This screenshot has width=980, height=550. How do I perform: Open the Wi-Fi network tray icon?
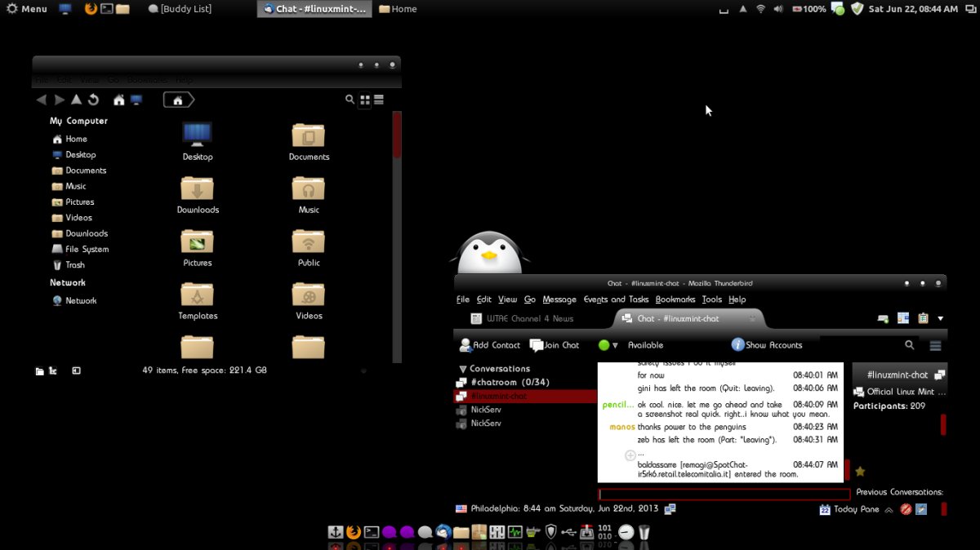coord(760,9)
